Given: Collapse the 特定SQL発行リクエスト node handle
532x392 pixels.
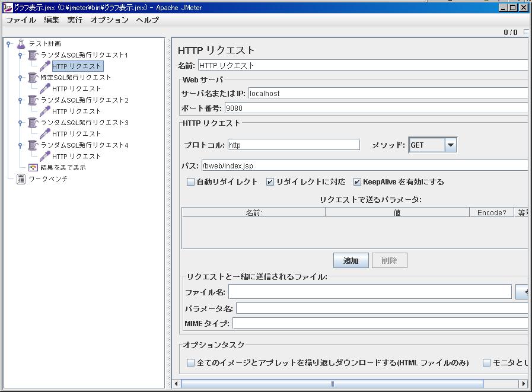Looking at the screenshot, I should pyautogui.click(x=20, y=77).
